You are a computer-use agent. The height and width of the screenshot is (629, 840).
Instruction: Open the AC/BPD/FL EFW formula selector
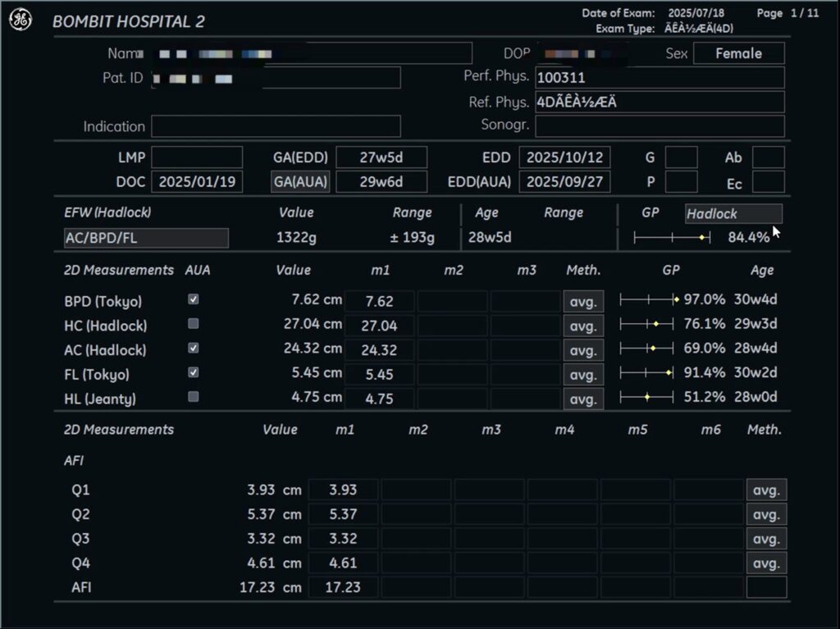point(146,238)
